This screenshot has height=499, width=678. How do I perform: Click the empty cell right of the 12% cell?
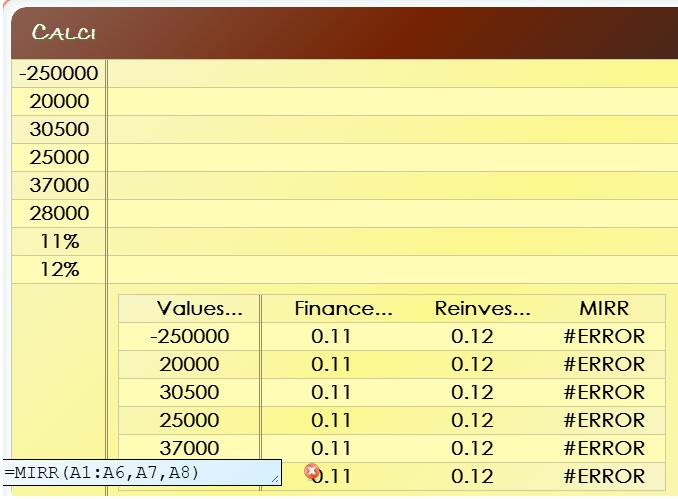click(x=392, y=270)
